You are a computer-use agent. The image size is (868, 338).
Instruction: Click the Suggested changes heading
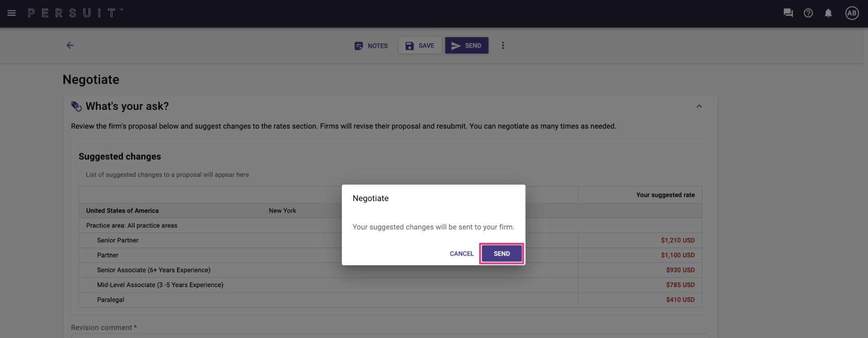point(120,157)
